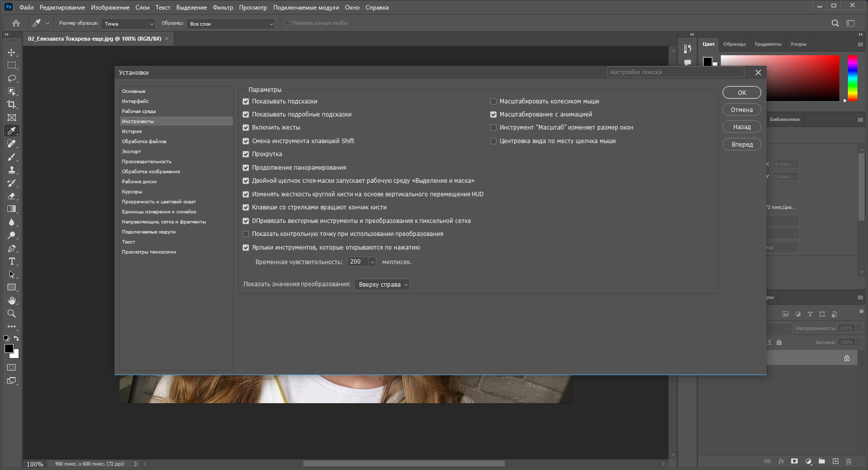The width and height of the screenshot is (868, 470).
Task: Click the Home icon in options bar
Action: point(16,23)
